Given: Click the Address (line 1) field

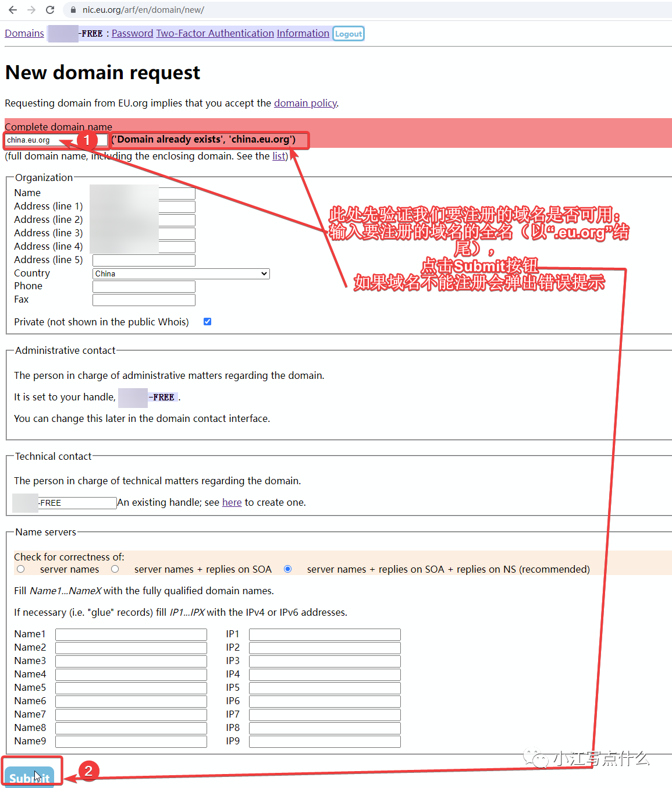Looking at the screenshot, I should (144, 207).
